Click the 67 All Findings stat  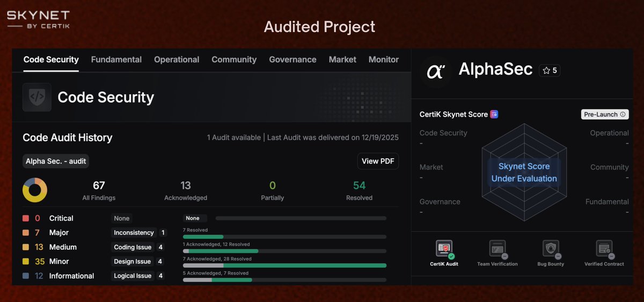99,190
